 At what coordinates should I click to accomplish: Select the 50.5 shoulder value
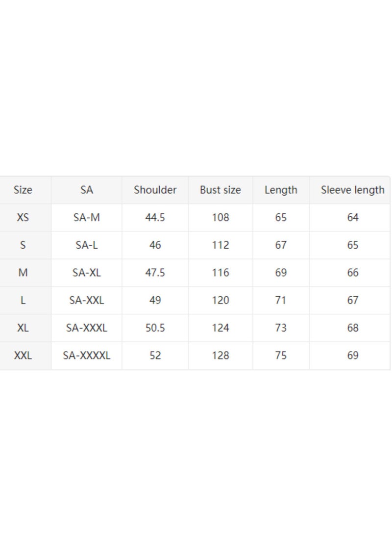155,328
